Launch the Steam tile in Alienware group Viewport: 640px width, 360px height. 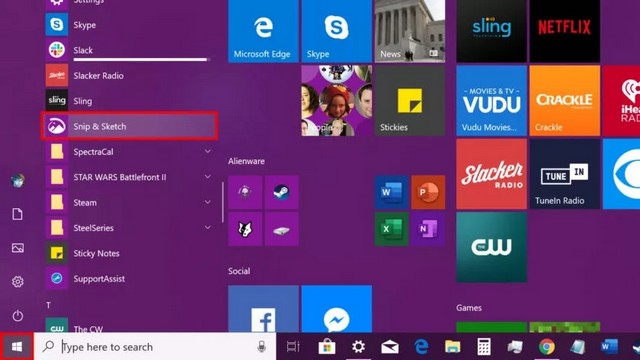(281, 192)
